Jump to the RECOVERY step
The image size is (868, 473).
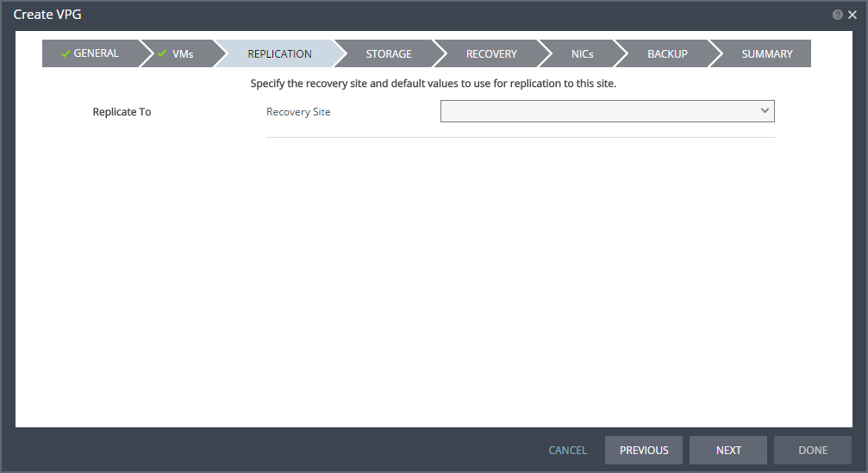[x=491, y=53]
